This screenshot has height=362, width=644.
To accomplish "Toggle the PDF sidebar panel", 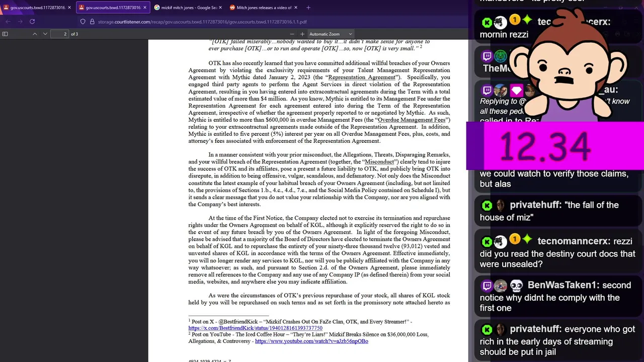I will 5,34.
